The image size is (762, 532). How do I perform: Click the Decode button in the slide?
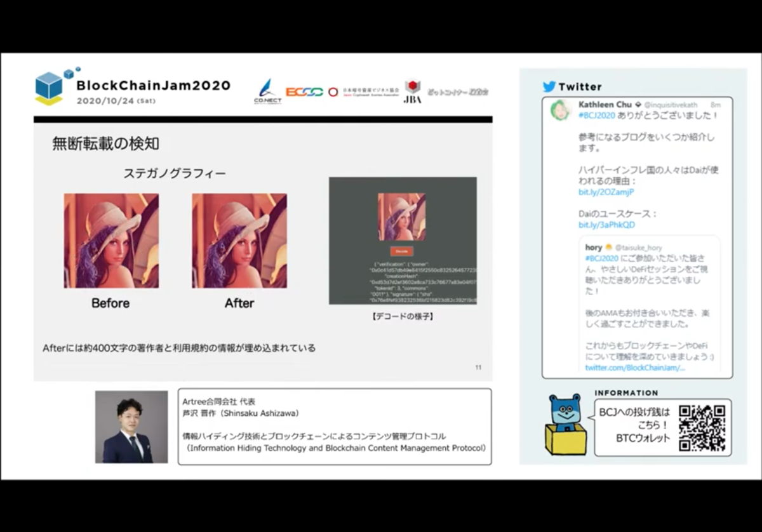pos(401,251)
